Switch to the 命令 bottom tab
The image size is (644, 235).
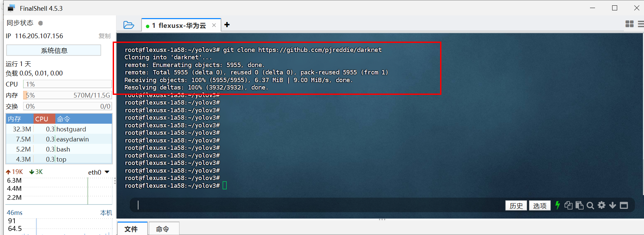163,229
